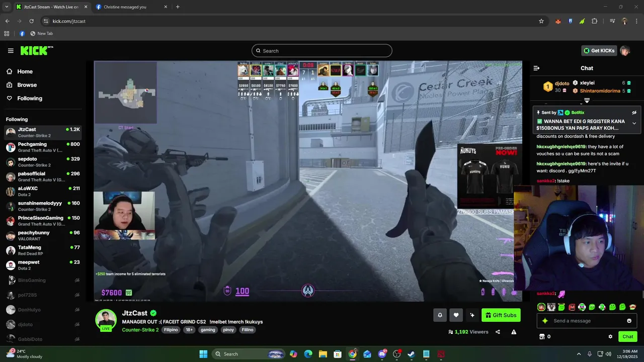Click JtzCast streamer avatar with LIVE badge
The height and width of the screenshot is (362, 644).
pyautogui.click(x=106, y=320)
